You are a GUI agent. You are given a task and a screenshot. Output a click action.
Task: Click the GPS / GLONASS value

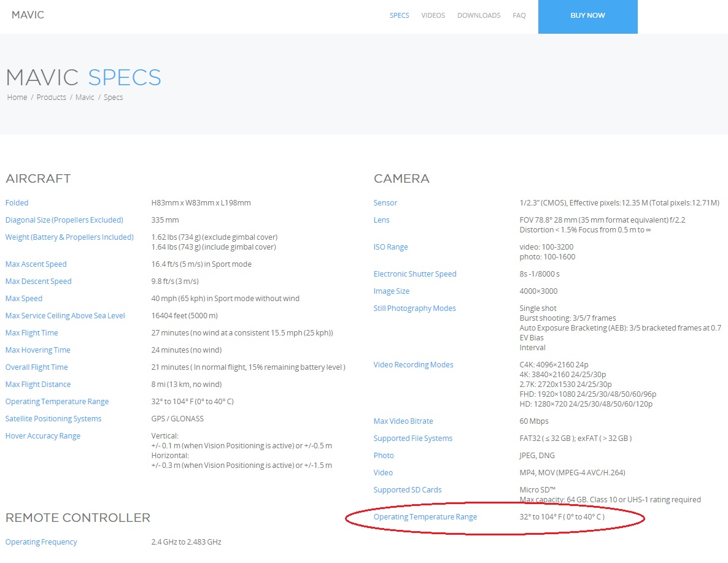177,418
